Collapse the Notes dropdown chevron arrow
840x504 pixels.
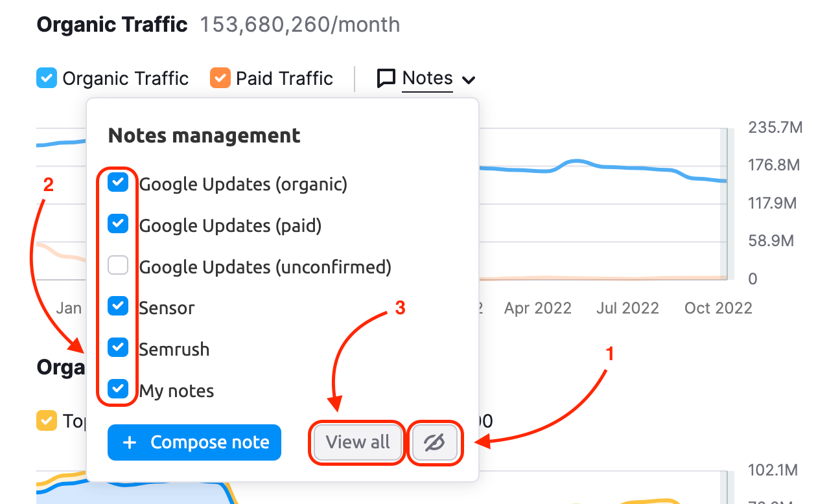pos(469,80)
